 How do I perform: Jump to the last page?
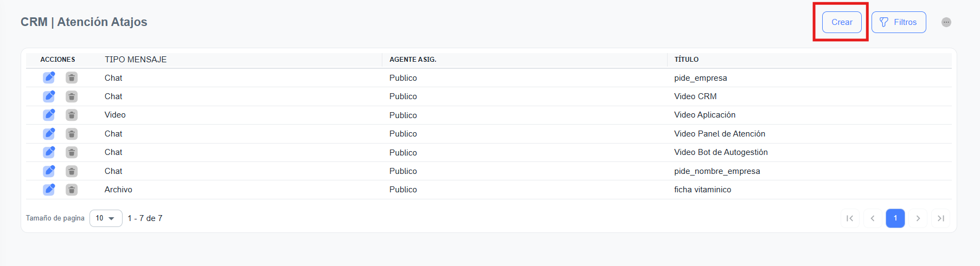(x=941, y=218)
